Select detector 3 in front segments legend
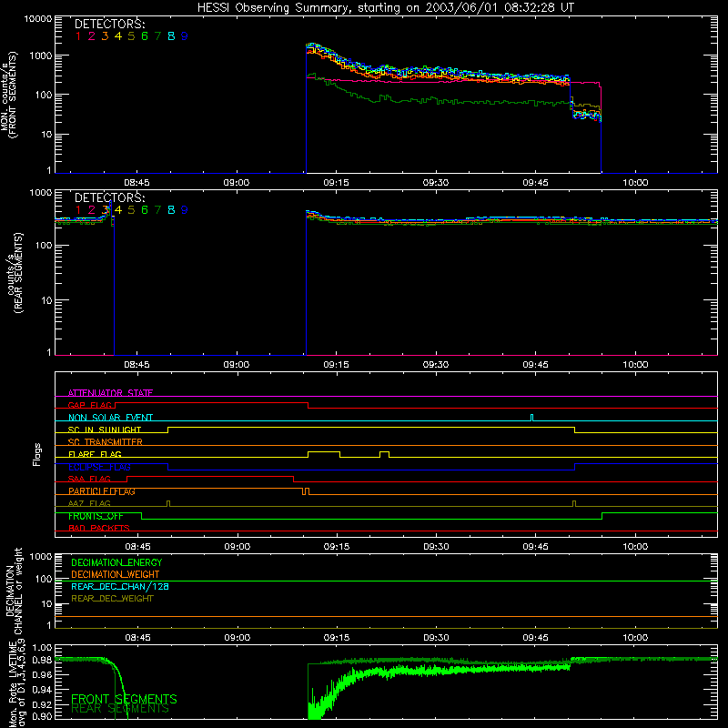Viewport: 728px width, 728px height. [105, 36]
